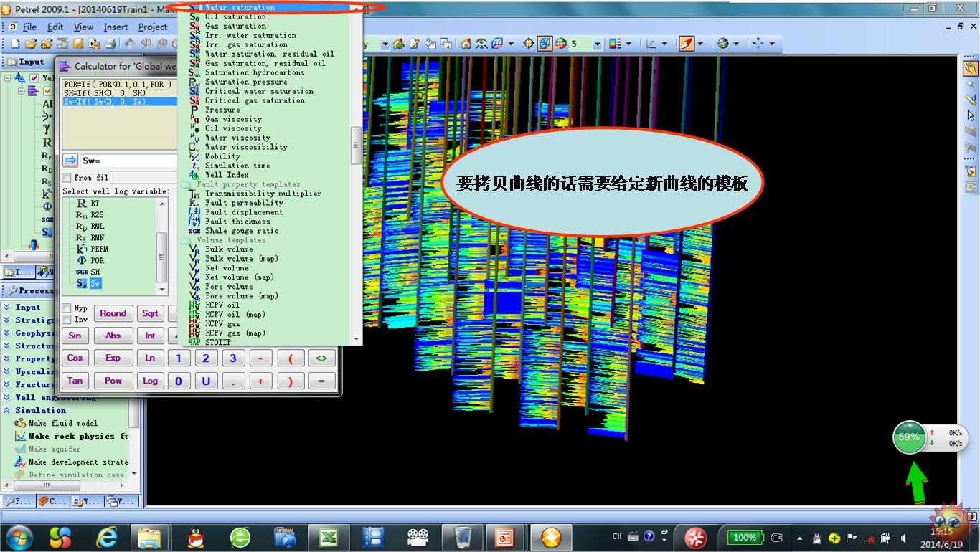Image resolution: width=980 pixels, height=552 pixels.
Task: Open the File menu
Action: point(29,27)
